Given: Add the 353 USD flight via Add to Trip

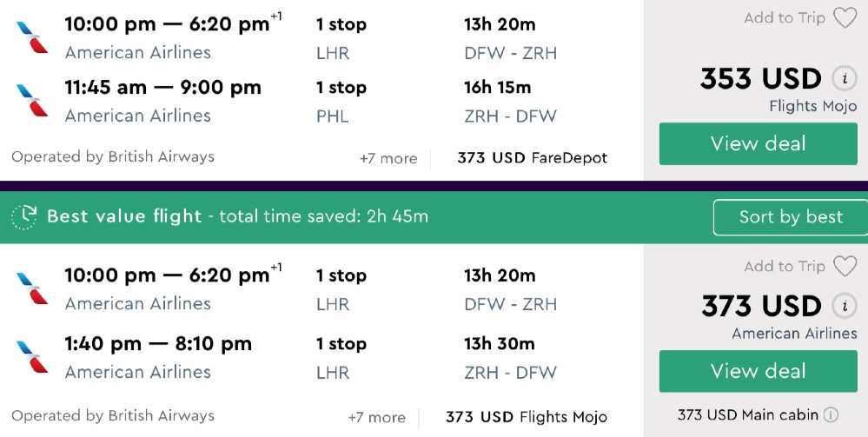Looking at the screenshot, I should click(785, 18).
